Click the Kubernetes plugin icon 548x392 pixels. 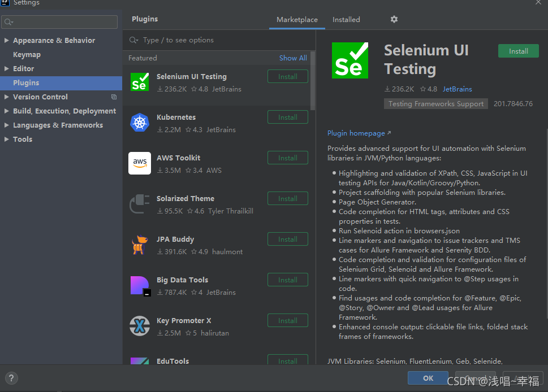(x=139, y=123)
